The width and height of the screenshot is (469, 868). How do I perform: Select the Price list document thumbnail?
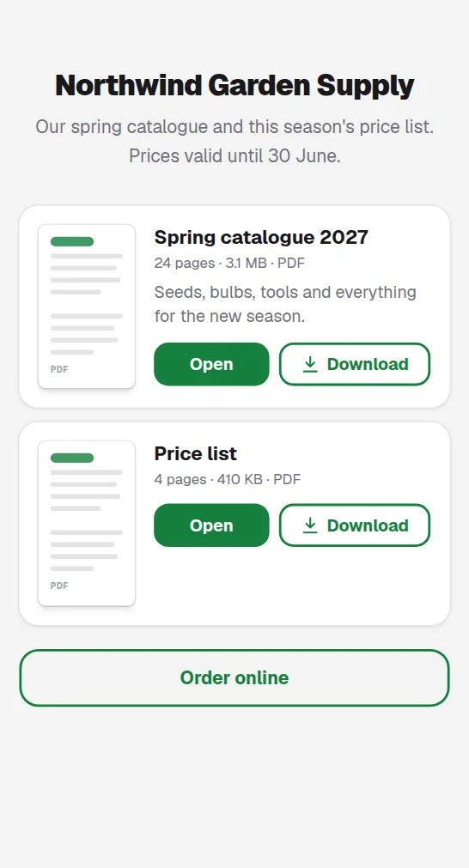click(87, 523)
